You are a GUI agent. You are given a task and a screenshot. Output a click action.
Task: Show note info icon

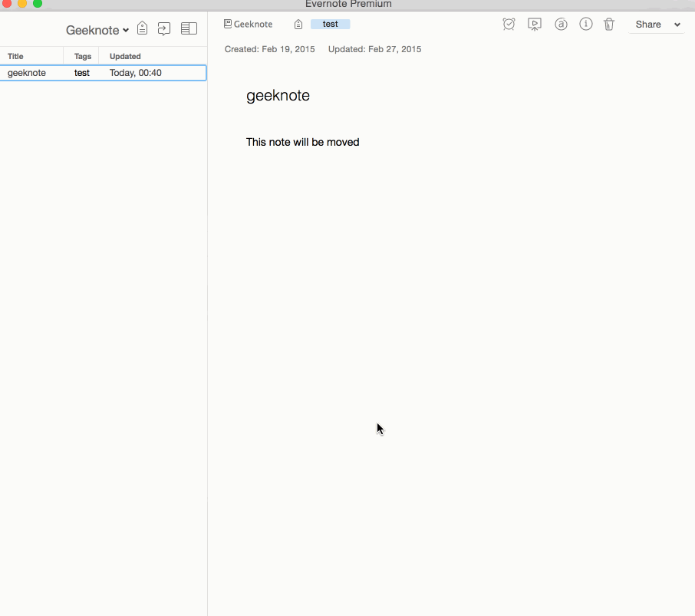point(585,24)
